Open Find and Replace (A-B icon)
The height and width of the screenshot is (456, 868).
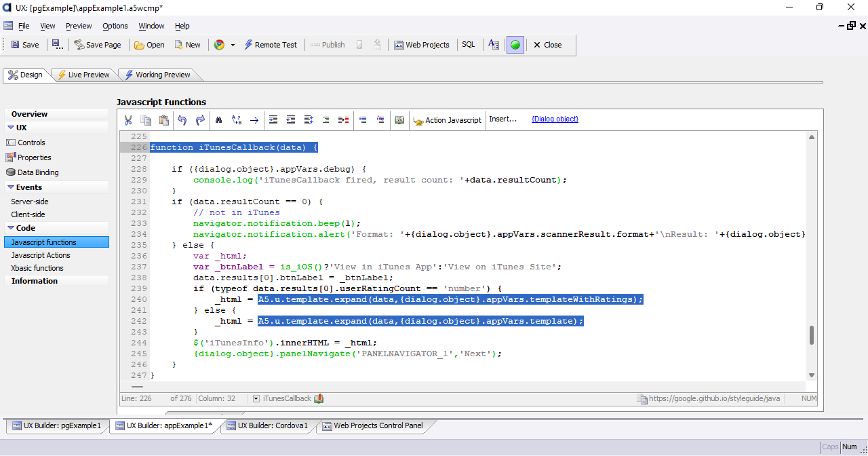[x=236, y=119]
